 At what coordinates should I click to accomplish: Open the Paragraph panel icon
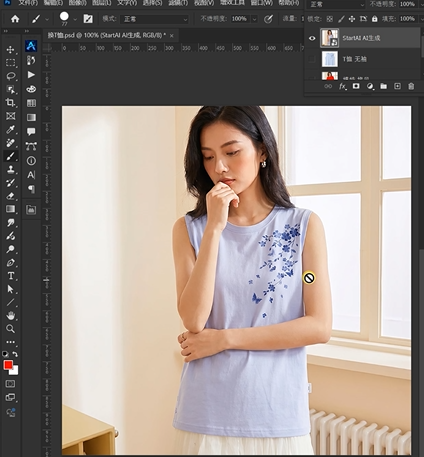click(x=31, y=189)
